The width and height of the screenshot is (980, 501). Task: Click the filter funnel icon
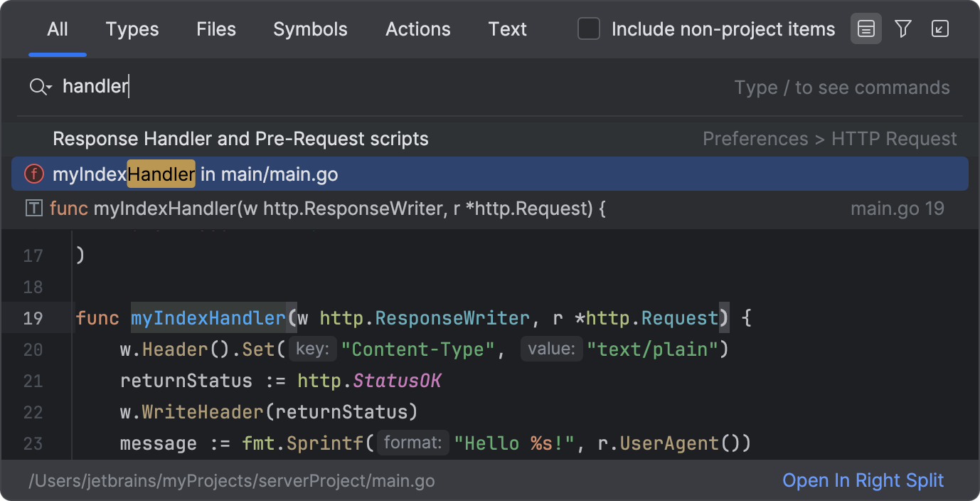tap(903, 29)
